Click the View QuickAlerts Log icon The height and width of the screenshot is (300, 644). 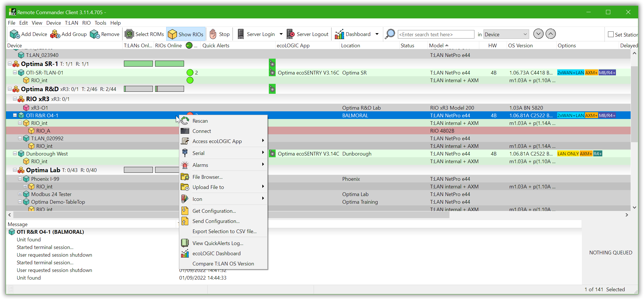click(185, 243)
